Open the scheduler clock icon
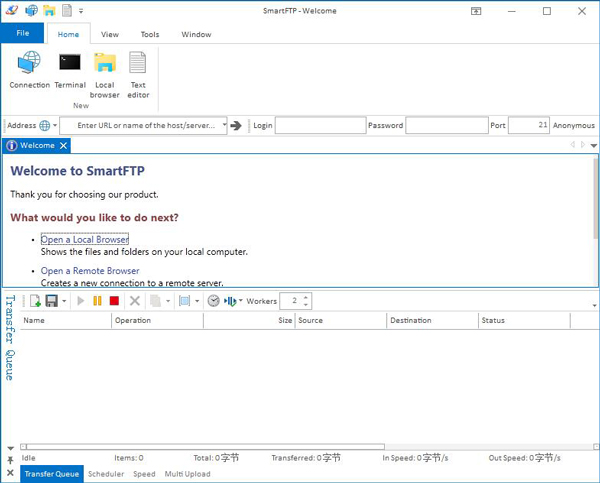 [x=214, y=301]
